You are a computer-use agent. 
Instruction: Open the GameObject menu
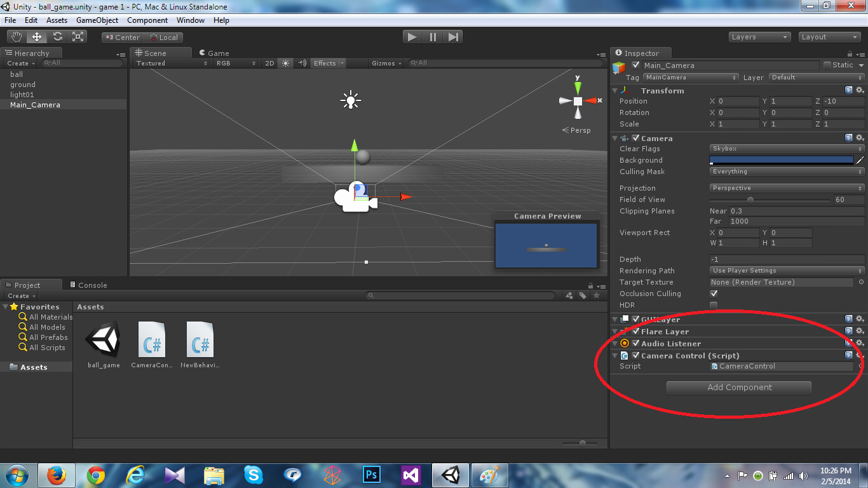click(97, 20)
